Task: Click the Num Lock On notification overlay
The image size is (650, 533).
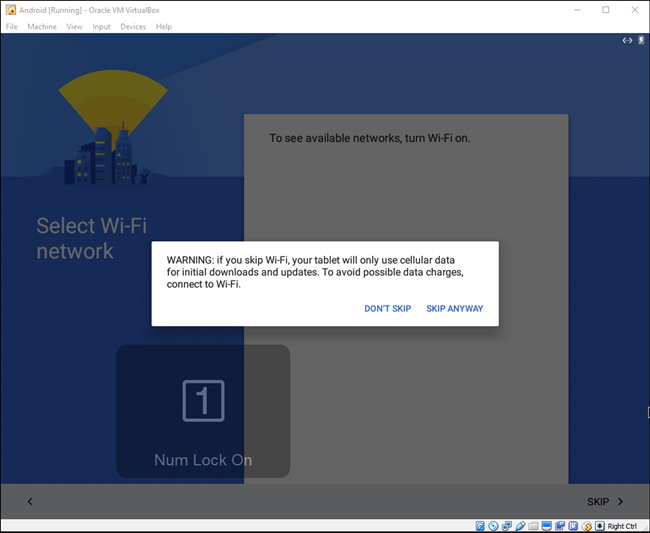Action: coord(203,411)
